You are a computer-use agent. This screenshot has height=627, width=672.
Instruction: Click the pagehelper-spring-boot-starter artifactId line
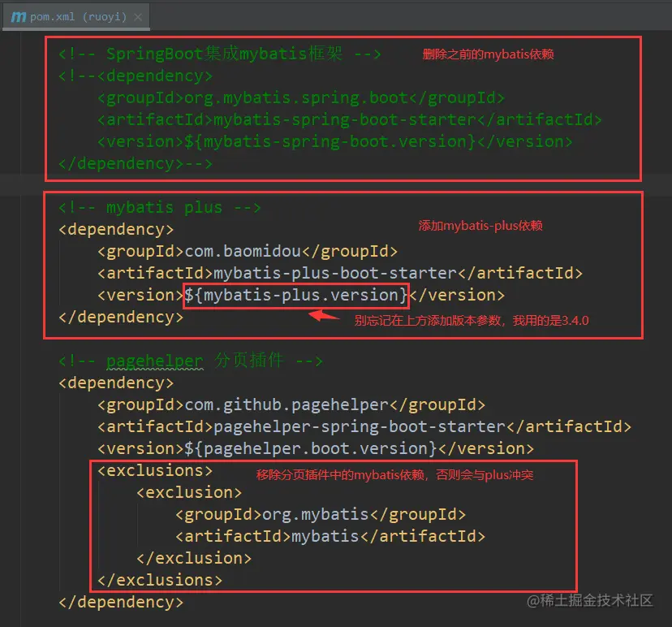tap(364, 426)
